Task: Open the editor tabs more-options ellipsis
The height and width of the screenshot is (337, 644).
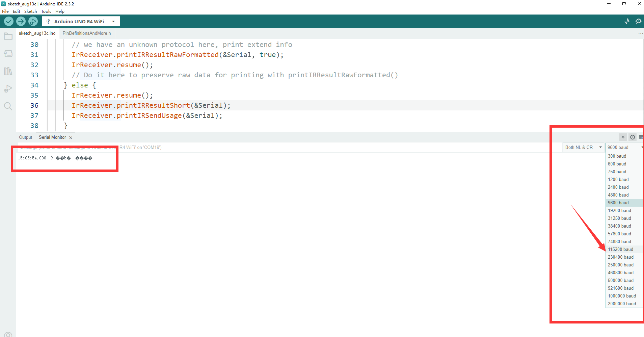Action: (x=641, y=33)
